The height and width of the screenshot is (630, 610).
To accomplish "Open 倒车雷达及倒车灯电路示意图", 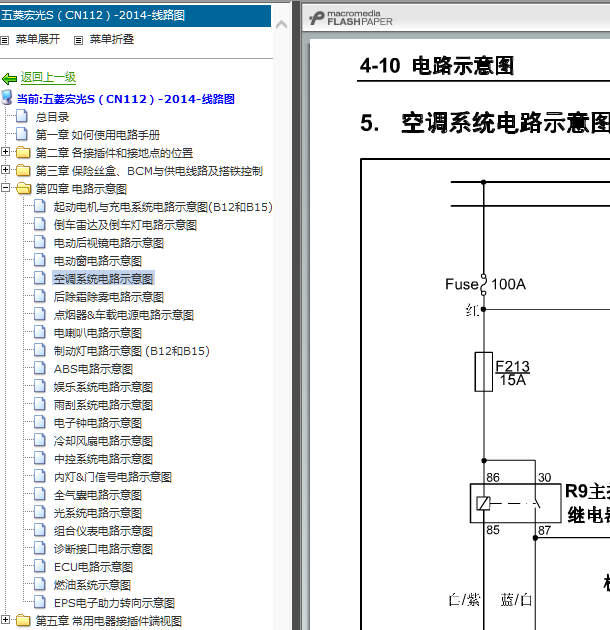I will tap(125, 225).
